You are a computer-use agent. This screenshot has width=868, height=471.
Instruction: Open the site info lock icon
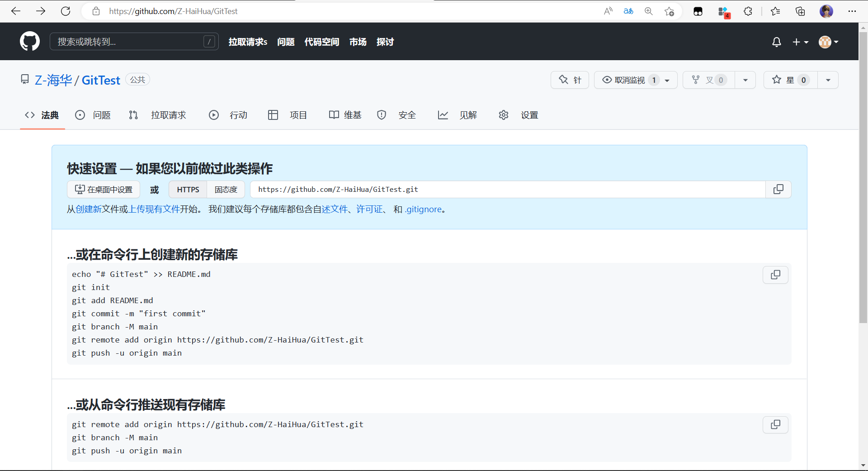click(x=96, y=11)
